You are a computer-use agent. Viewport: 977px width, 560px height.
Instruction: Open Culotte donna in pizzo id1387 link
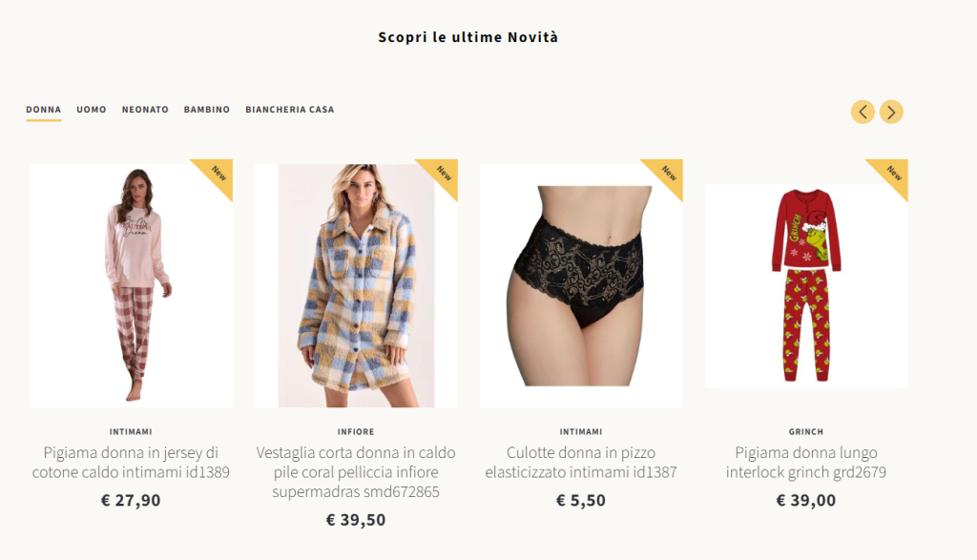(581, 462)
